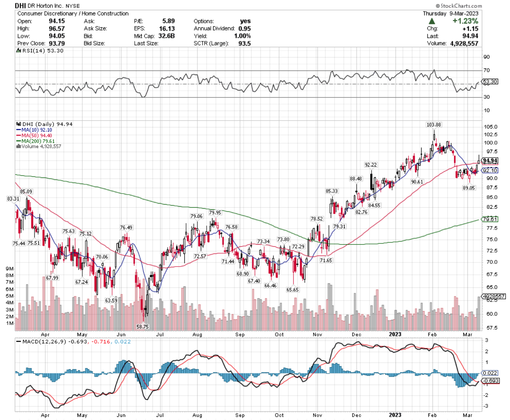This screenshot has width=510, height=420.
Task: Click the RSI 30 oversold level label
Action: coord(486,97)
